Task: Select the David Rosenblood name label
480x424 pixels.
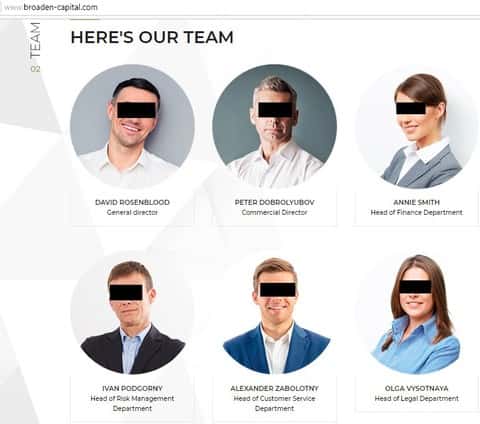Action: [x=132, y=202]
